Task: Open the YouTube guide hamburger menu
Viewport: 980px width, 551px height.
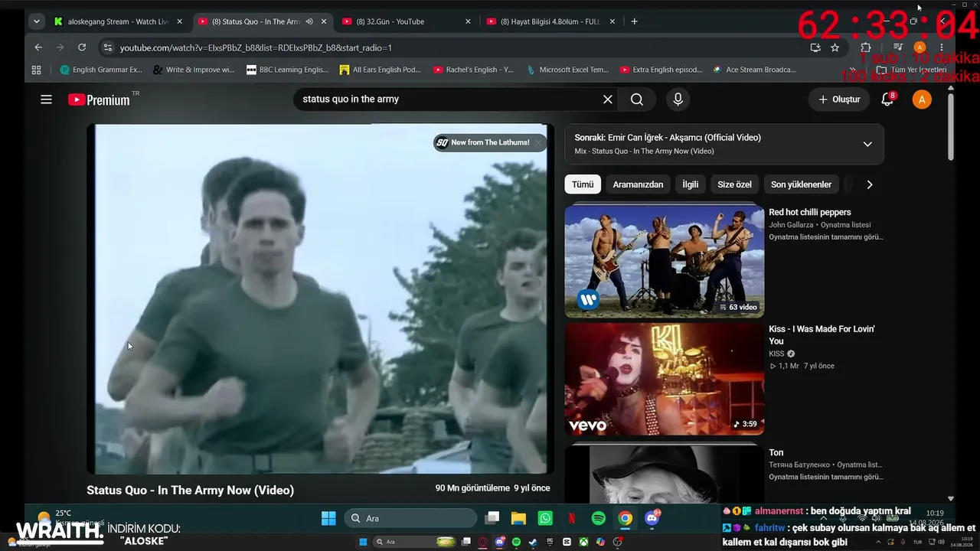Action: tap(46, 99)
